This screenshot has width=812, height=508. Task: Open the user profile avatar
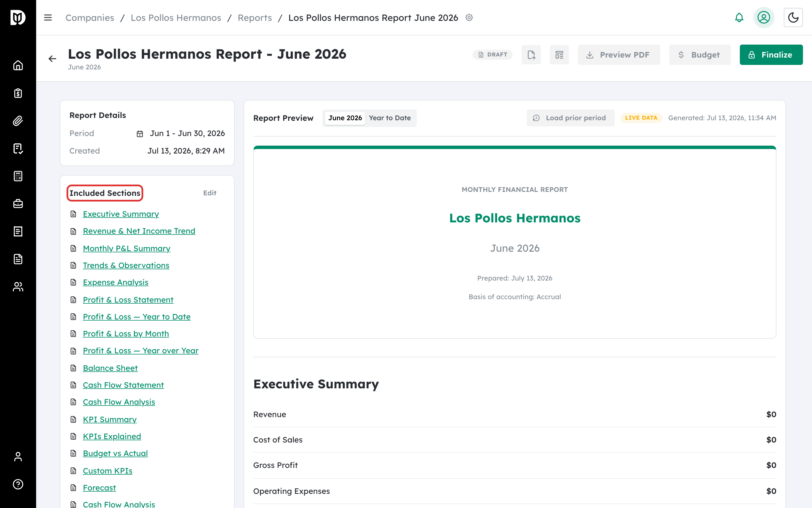click(x=764, y=17)
